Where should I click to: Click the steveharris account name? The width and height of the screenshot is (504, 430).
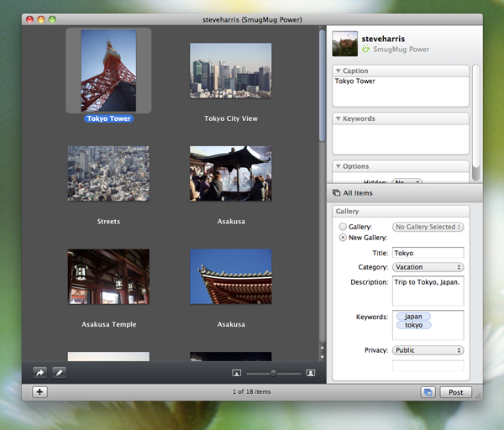tap(383, 39)
